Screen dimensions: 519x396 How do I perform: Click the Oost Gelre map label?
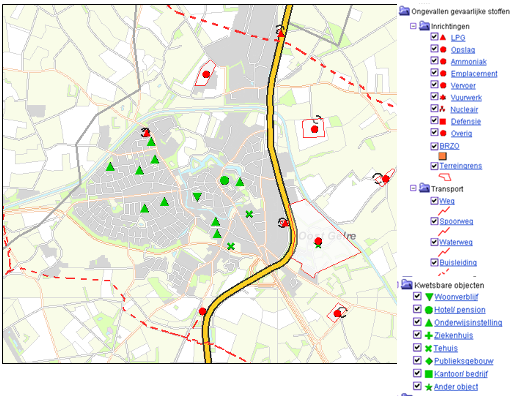pos(327,236)
